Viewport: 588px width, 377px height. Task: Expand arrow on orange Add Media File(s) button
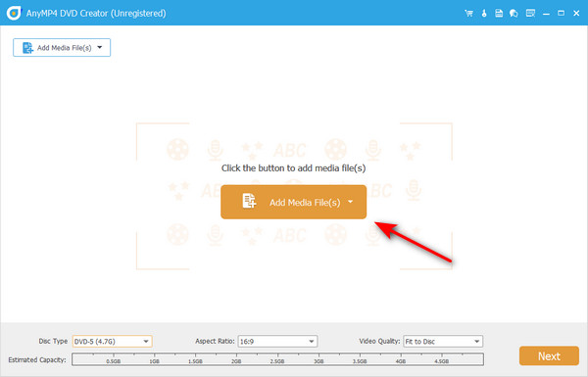[x=350, y=202]
